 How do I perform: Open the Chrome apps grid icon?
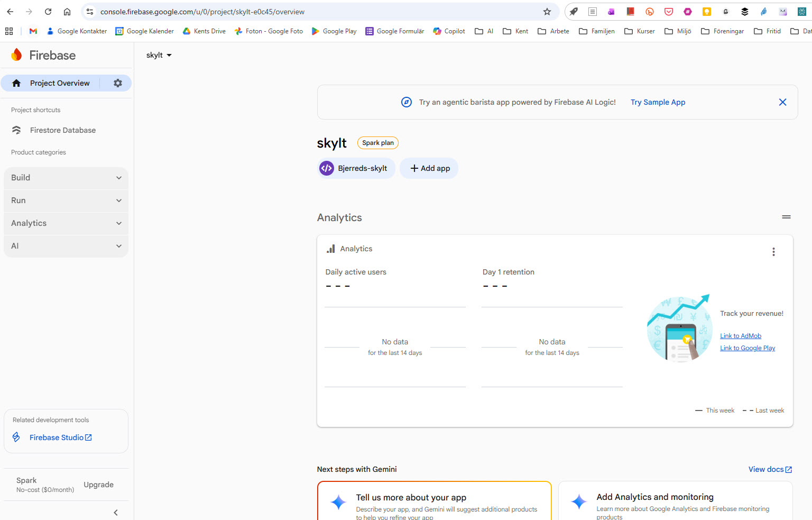click(9, 31)
